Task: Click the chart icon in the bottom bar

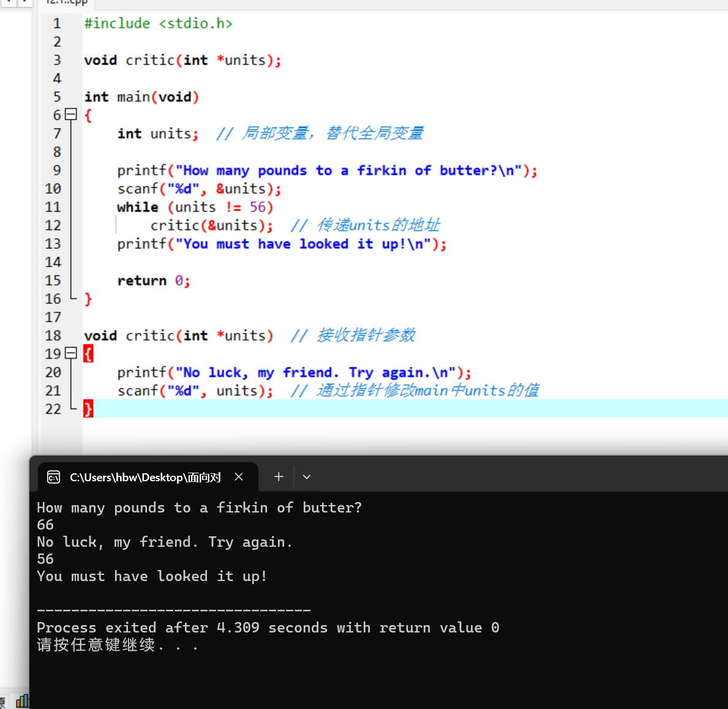Action: pos(22,700)
